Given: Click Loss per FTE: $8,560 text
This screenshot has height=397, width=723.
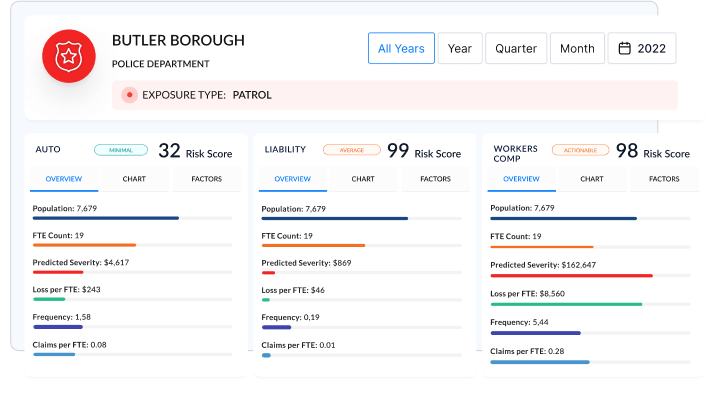Looking at the screenshot, I should click(x=527, y=294).
